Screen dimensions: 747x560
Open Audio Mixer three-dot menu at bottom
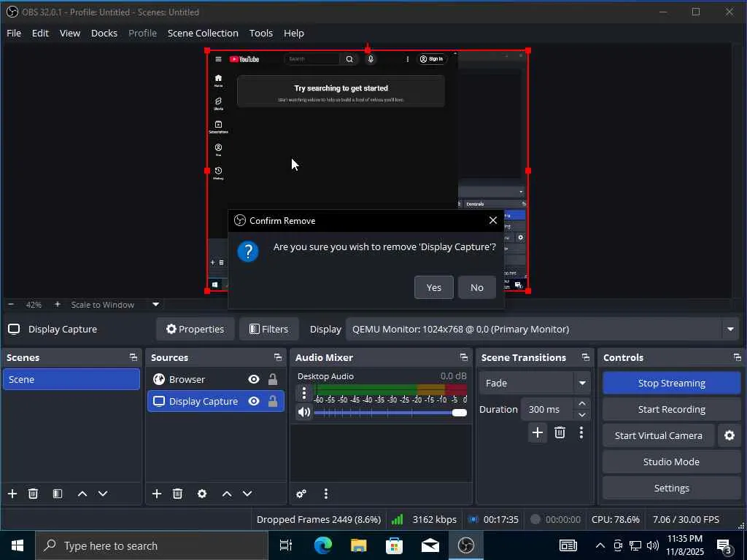(x=326, y=494)
